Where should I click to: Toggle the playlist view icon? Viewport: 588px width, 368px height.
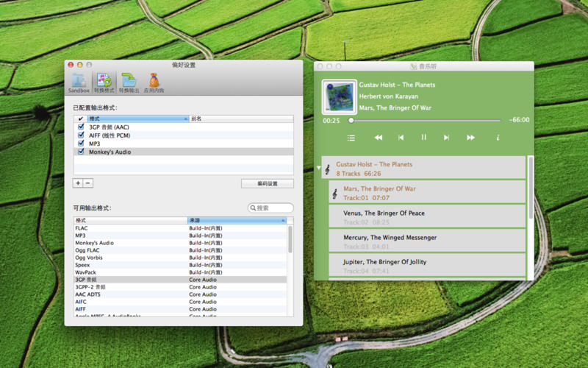(351, 138)
